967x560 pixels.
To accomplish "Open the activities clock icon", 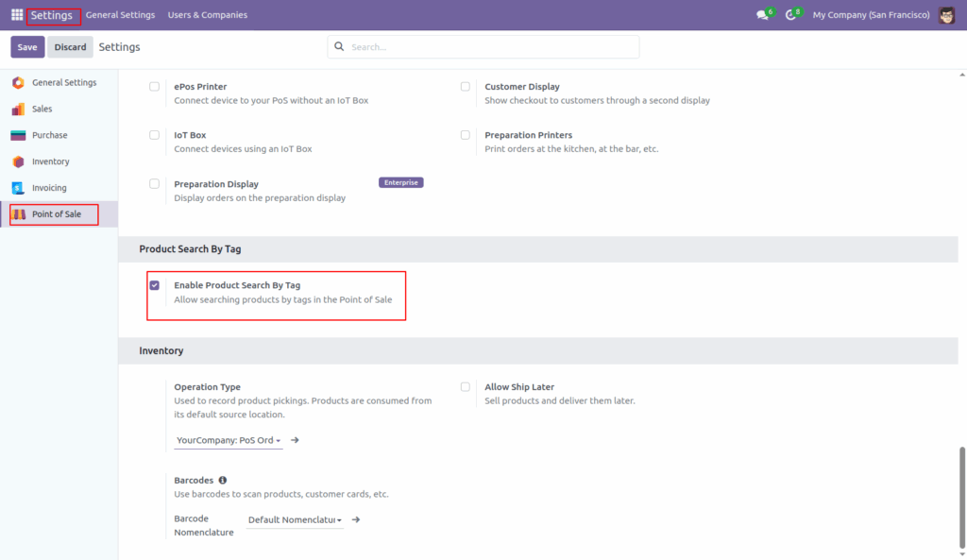I will tap(791, 14).
